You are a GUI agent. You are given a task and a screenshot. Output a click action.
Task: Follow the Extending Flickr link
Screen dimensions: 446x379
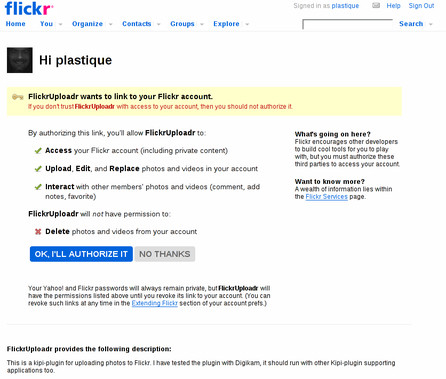point(155,303)
